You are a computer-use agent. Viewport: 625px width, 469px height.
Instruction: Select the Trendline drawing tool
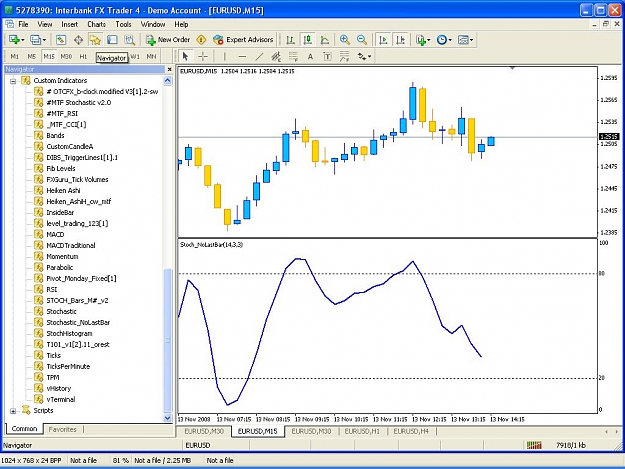tap(259, 57)
